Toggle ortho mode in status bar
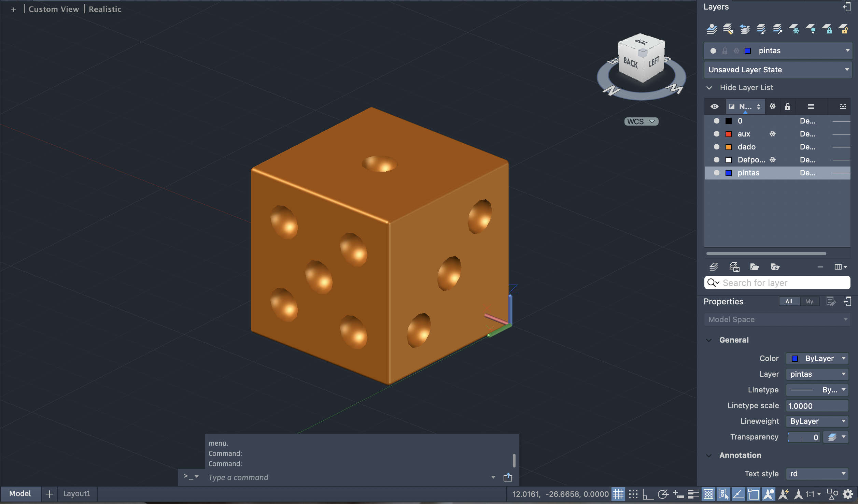 pos(648,494)
